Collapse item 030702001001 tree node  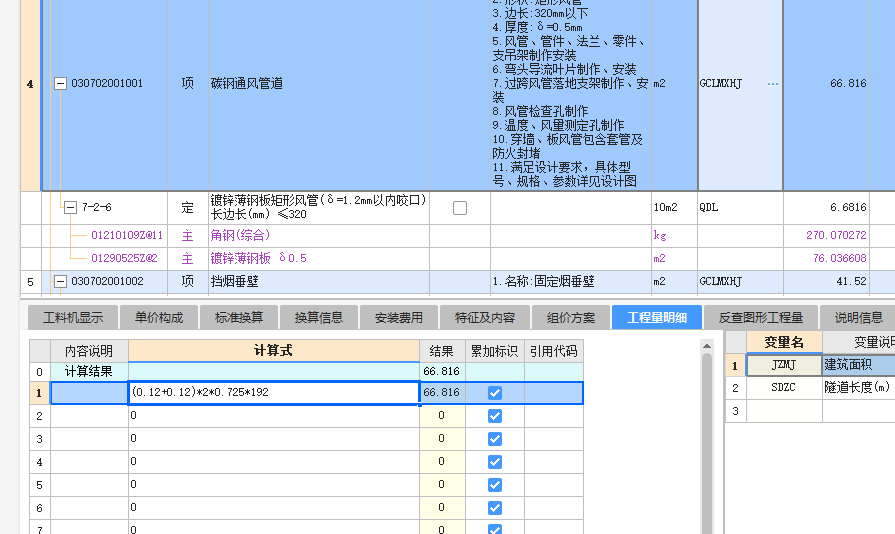[60, 84]
